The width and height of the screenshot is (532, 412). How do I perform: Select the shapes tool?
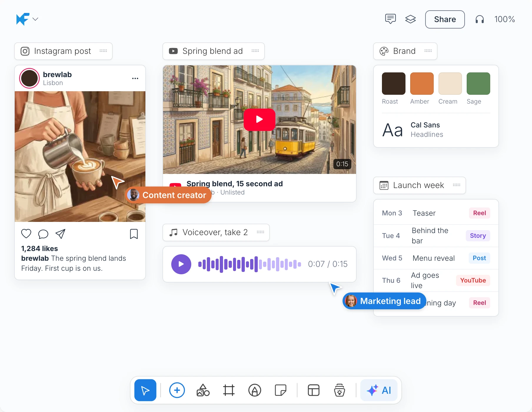(203, 390)
